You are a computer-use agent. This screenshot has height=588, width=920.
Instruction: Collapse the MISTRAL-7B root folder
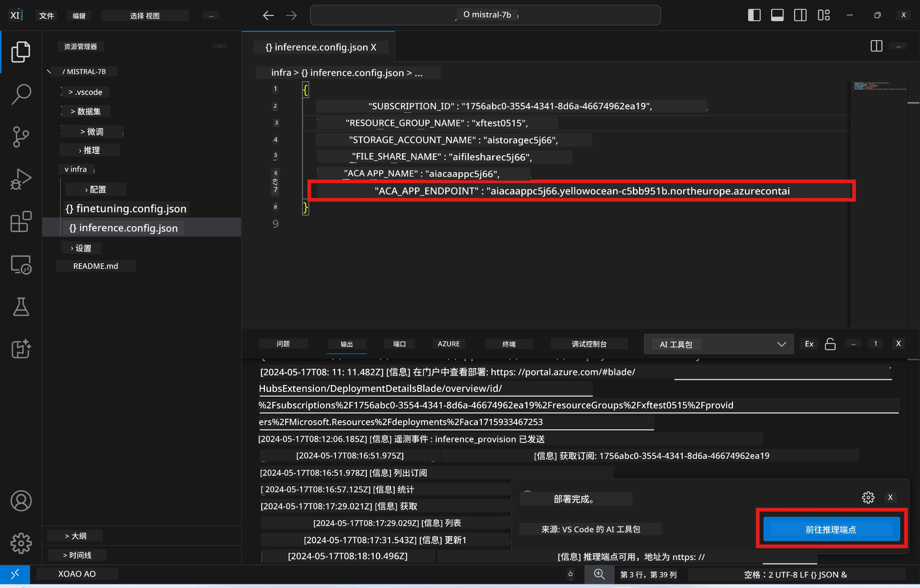click(84, 72)
